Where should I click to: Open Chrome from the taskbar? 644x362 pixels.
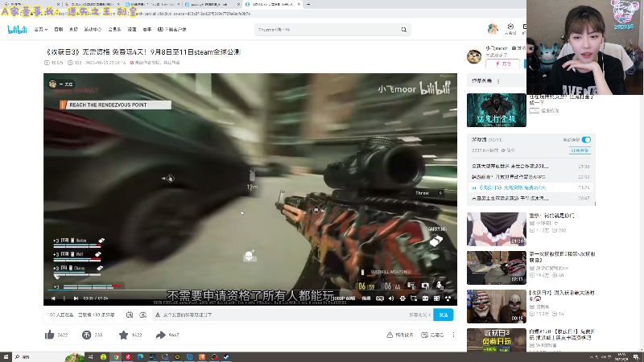pyautogui.click(x=116, y=357)
